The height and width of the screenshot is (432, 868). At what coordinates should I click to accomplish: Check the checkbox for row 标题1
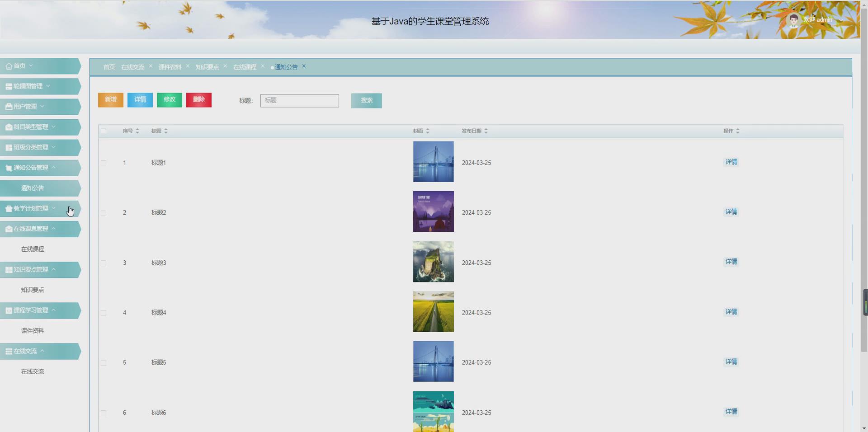pyautogui.click(x=104, y=163)
